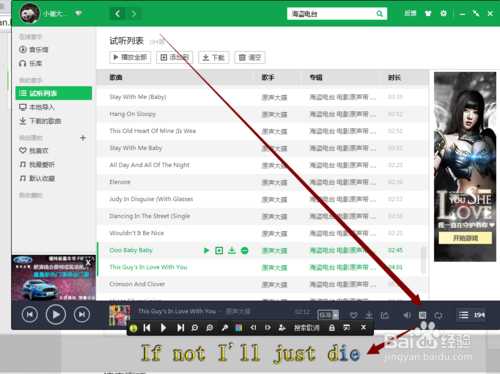This screenshot has width=500, height=374.
Task: Select 试听列表 in the sidebar
Action: [54, 93]
